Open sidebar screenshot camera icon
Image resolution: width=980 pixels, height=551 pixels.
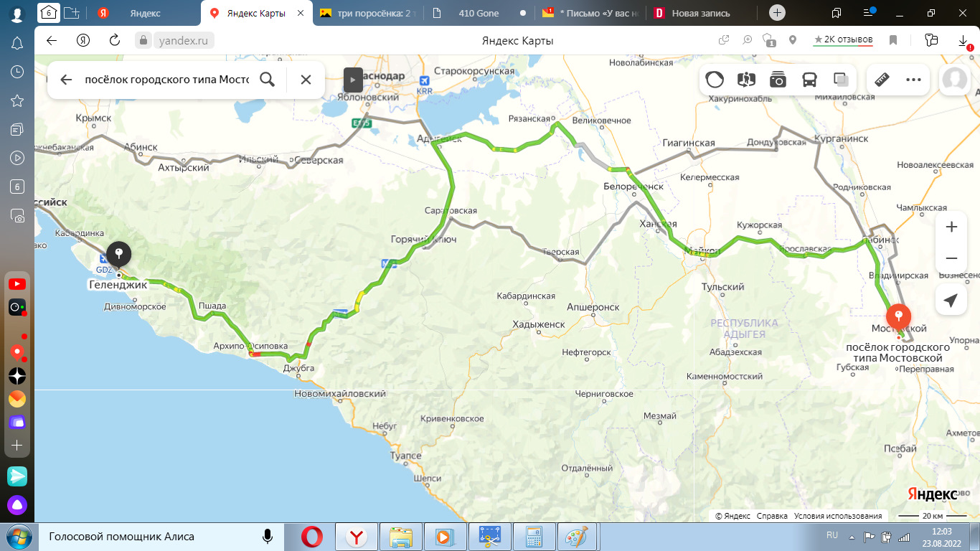click(x=17, y=215)
